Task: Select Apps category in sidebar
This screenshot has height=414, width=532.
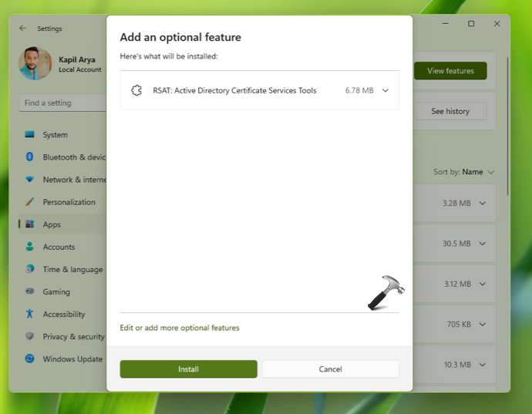Action: 62,224
